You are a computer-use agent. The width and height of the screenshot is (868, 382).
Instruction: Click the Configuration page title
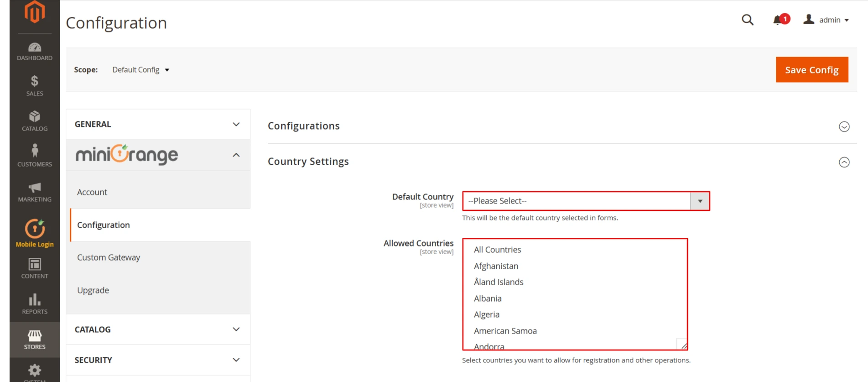(116, 23)
